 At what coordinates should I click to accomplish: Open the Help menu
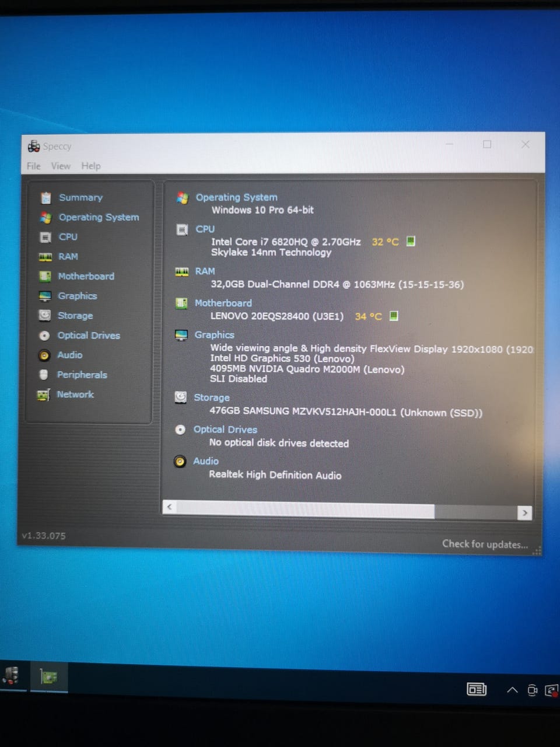(x=90, y=166)
